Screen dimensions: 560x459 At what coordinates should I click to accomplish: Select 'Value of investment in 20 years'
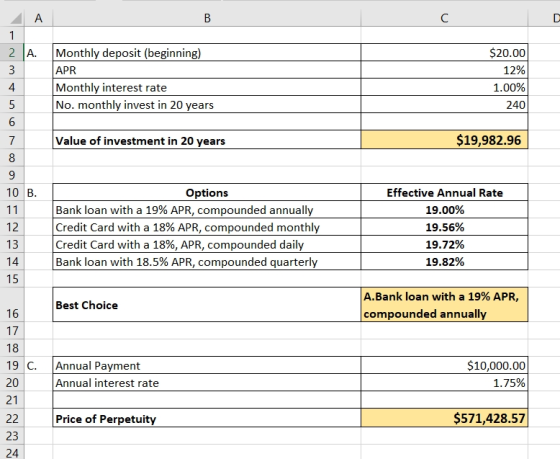tap(207, 140)
